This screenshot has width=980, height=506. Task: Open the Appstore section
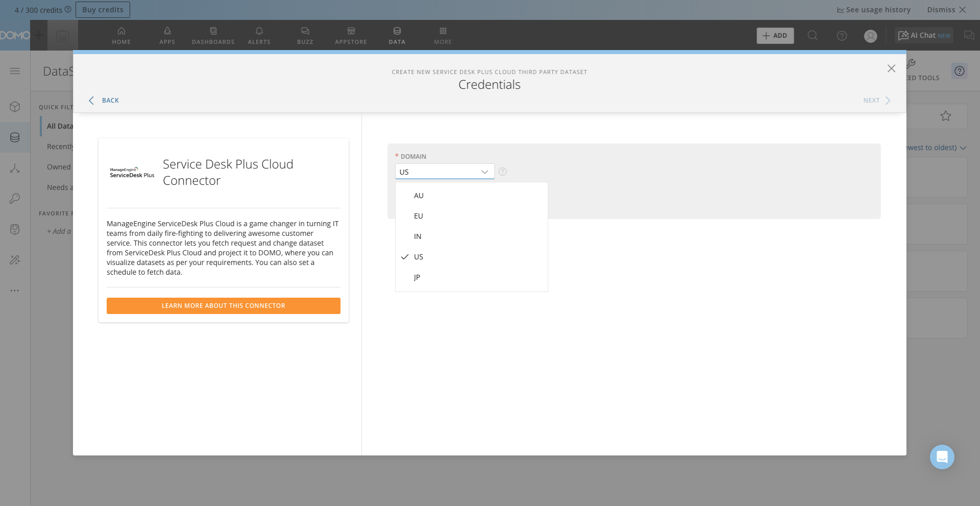(x=351, y=35)
